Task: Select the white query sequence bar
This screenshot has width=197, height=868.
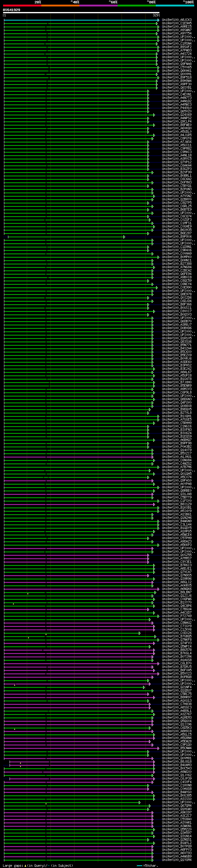Action: coord(81,13)
